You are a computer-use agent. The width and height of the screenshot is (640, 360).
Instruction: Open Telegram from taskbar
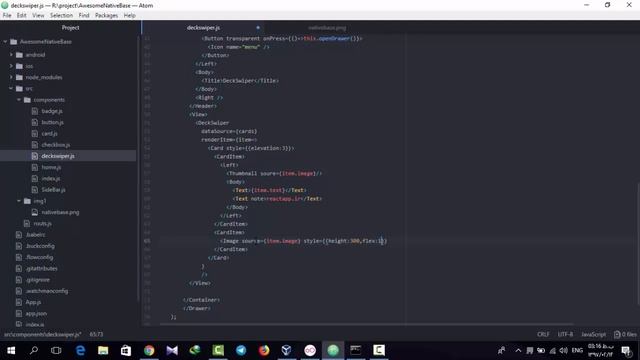coord(241,350)
